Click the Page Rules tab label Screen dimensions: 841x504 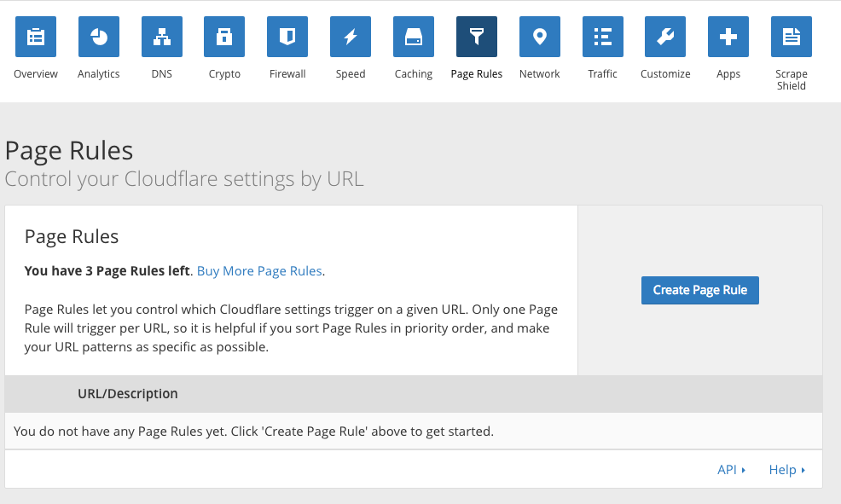pos(477,74)
